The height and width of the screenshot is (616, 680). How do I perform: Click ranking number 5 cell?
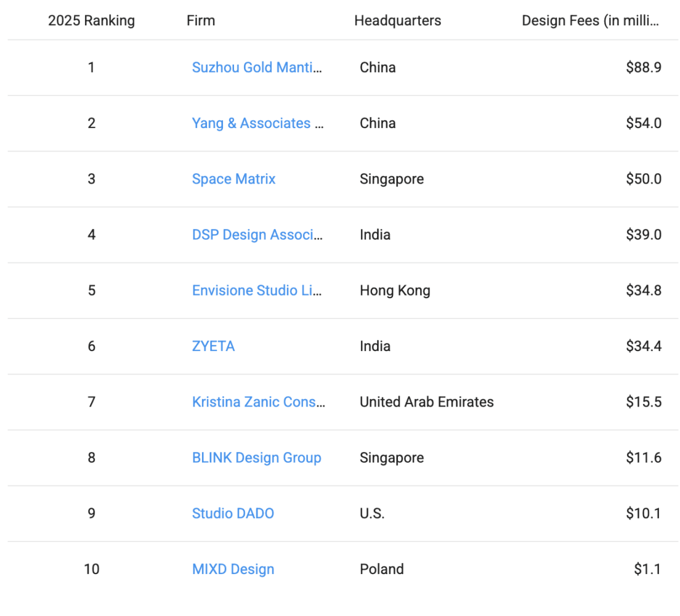(x=92, y=291)
